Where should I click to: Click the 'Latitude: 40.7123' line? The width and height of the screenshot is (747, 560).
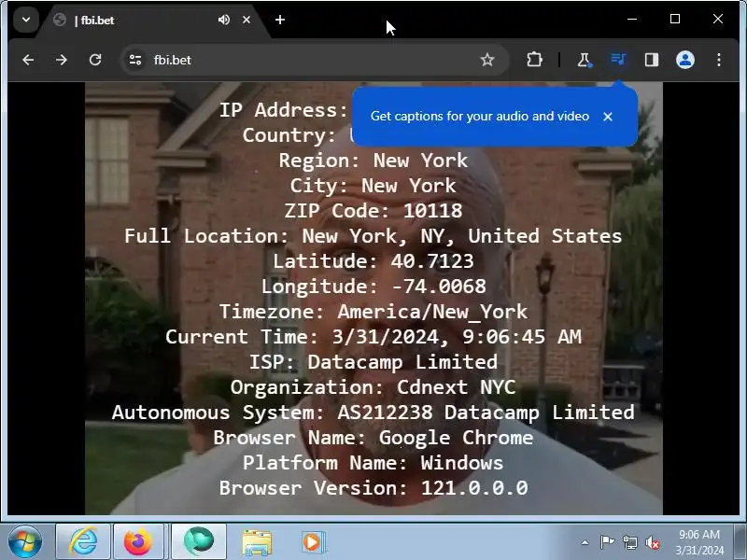pyautogui.click(x=373, y=261)
